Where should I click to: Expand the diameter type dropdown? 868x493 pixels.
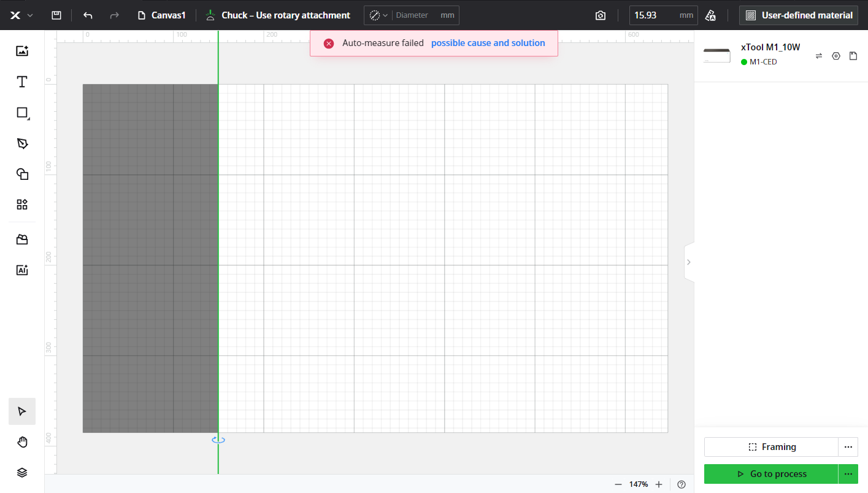click(378, 15)
